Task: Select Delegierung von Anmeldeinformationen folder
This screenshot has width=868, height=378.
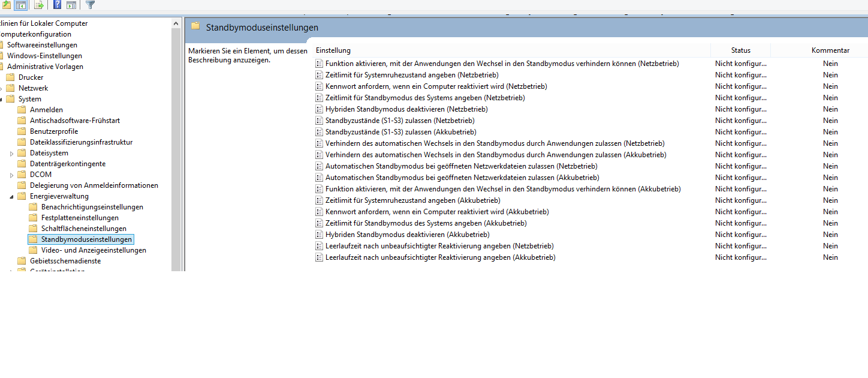Action: point(94,185)
